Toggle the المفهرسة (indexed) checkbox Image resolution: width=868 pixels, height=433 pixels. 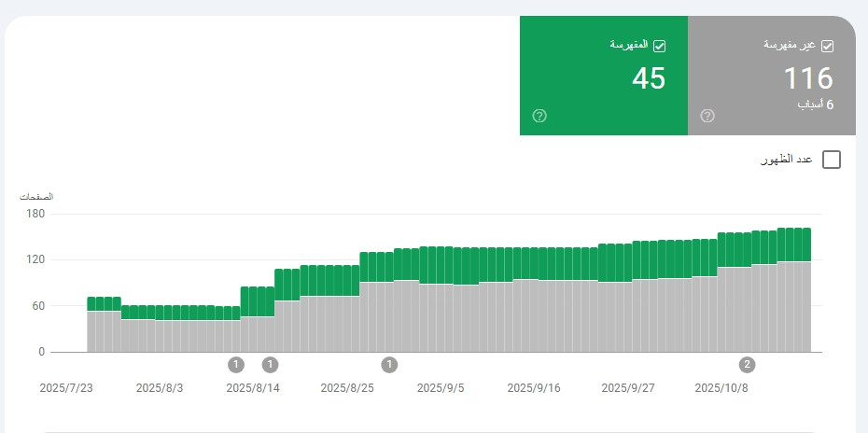pyautogui.click(x=659, y=45)
